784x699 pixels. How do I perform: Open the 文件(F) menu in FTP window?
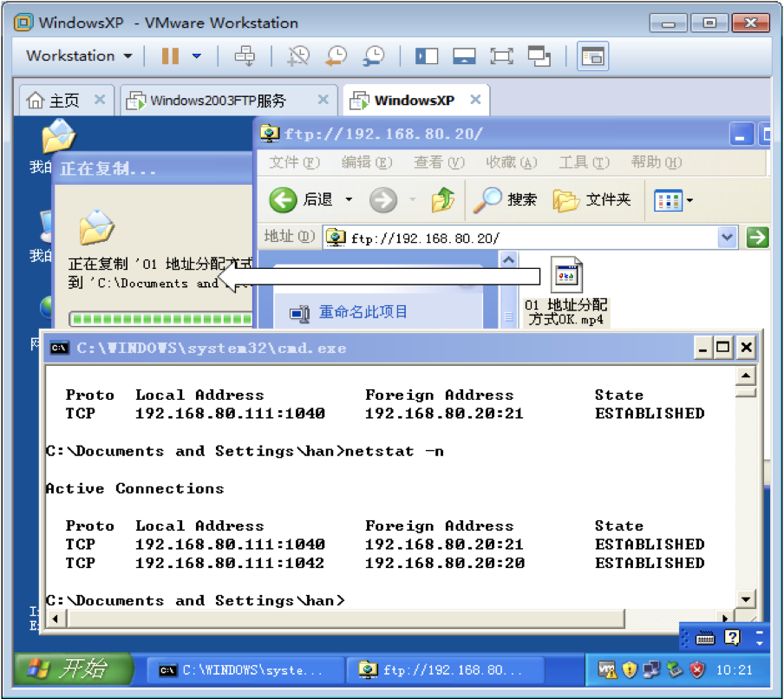295,162
